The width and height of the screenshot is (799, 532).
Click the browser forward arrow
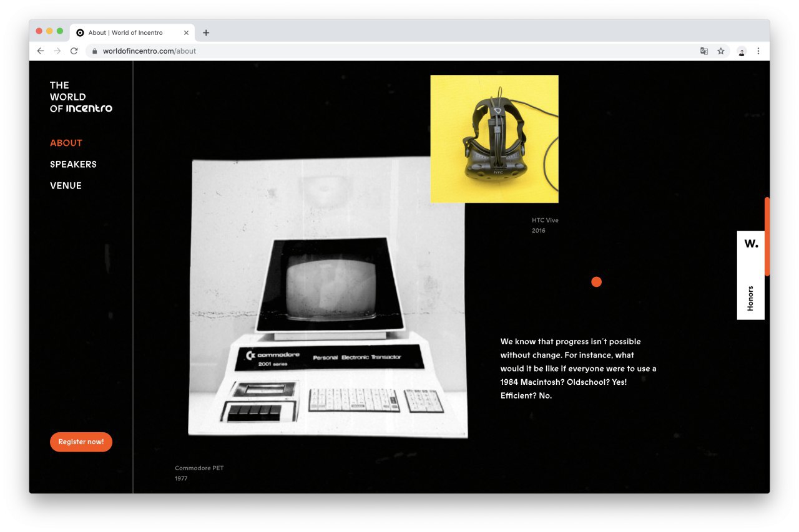[57, 51]
